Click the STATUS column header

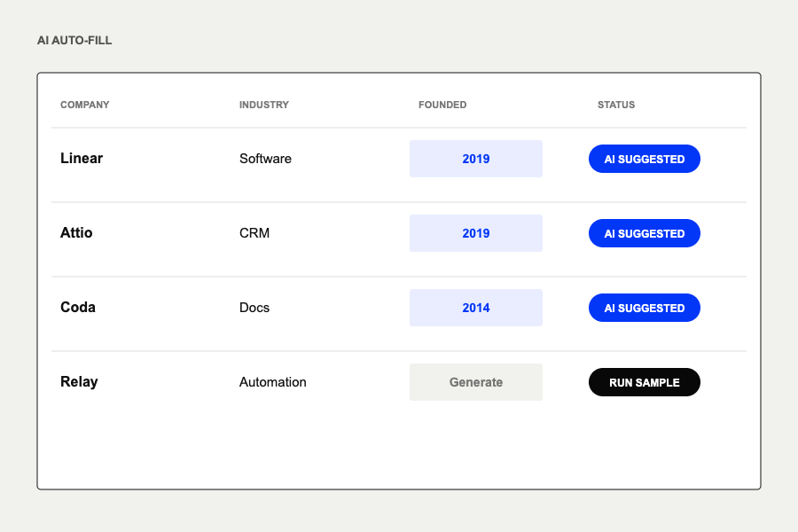click(616, 105)
